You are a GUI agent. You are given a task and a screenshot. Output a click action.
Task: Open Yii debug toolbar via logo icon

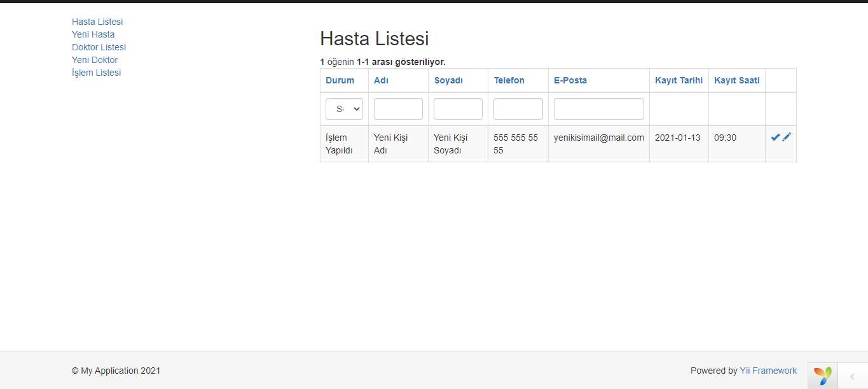[x=822, y=375]
